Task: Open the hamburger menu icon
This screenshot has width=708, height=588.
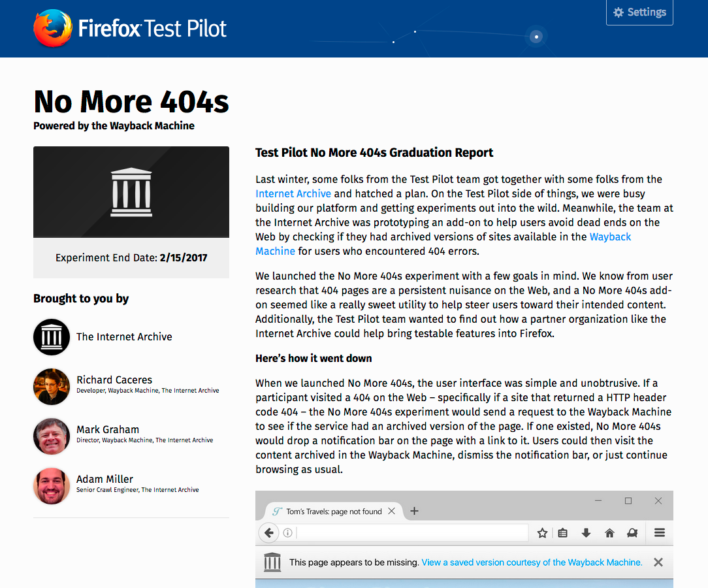Action: coord(660,533)
